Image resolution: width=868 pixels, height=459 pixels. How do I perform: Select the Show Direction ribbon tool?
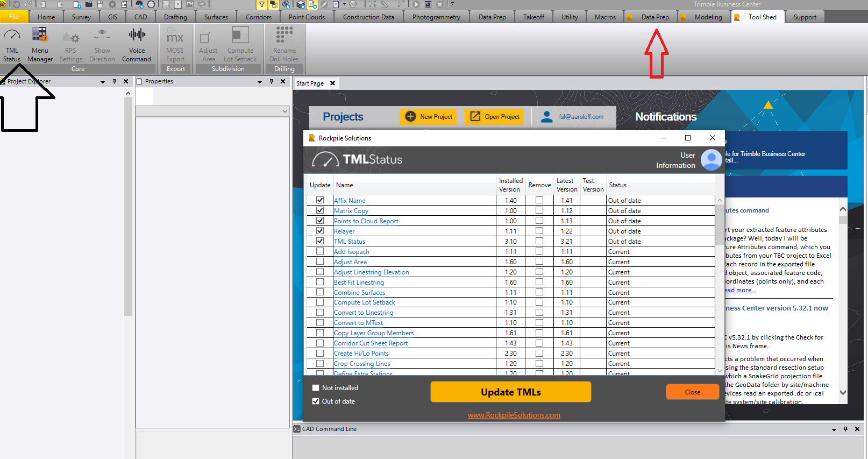102,45
